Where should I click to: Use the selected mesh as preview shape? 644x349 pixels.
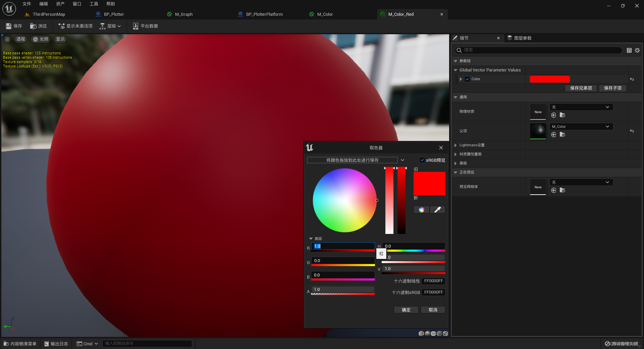pos(445,334)
